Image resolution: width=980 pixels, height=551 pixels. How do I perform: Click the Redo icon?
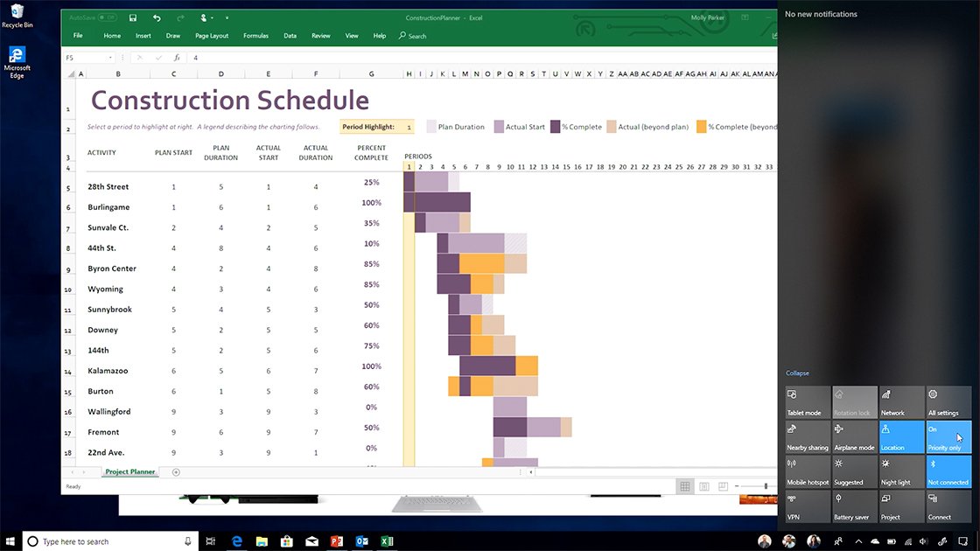(x=181, y=17)
